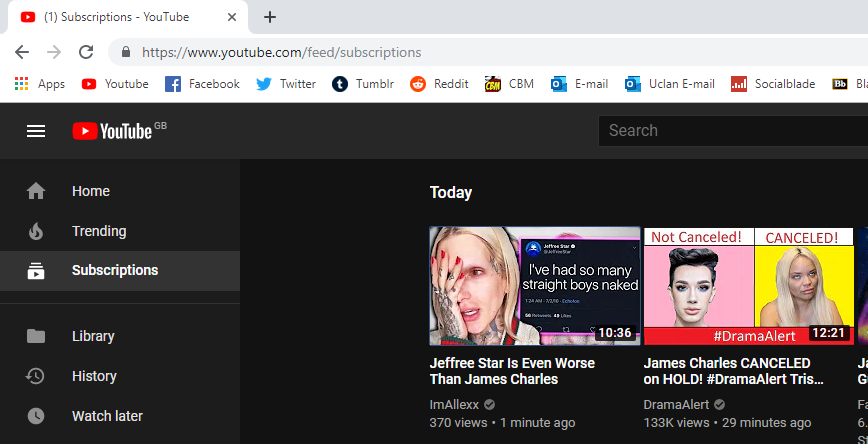Open the YouTube hamburger guide menu
The height and width of the screenshot is (444, 868).
pos(36,131)
